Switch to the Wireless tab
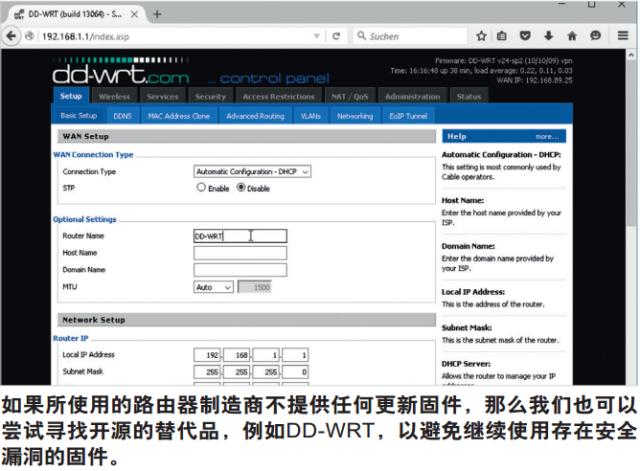This screenshot has height=471, width=640. click(114, 96)
